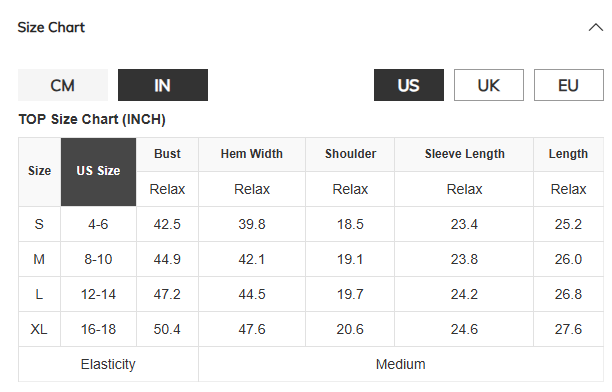Select the L size row label
Viewport: 612px width, 392px height.
[x=39, y=294]
